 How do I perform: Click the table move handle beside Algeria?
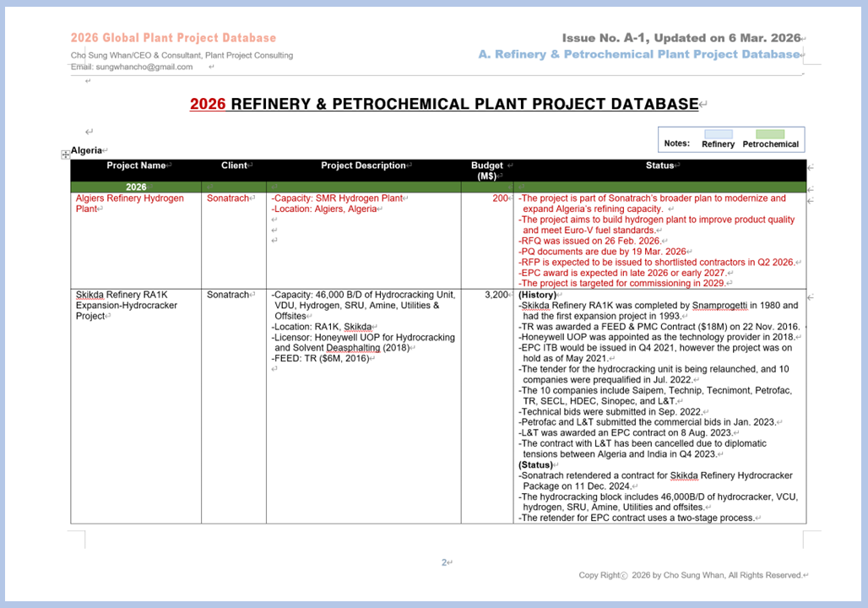point(65,155)
